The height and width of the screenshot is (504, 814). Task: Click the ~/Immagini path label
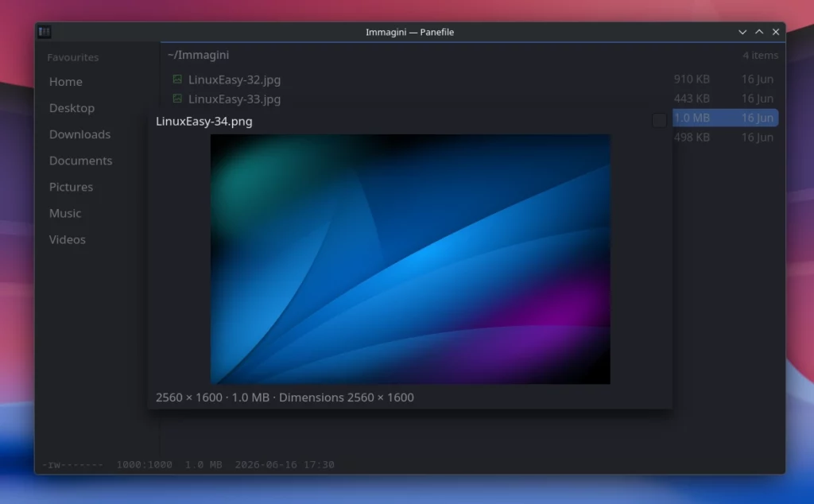point(198,55)
